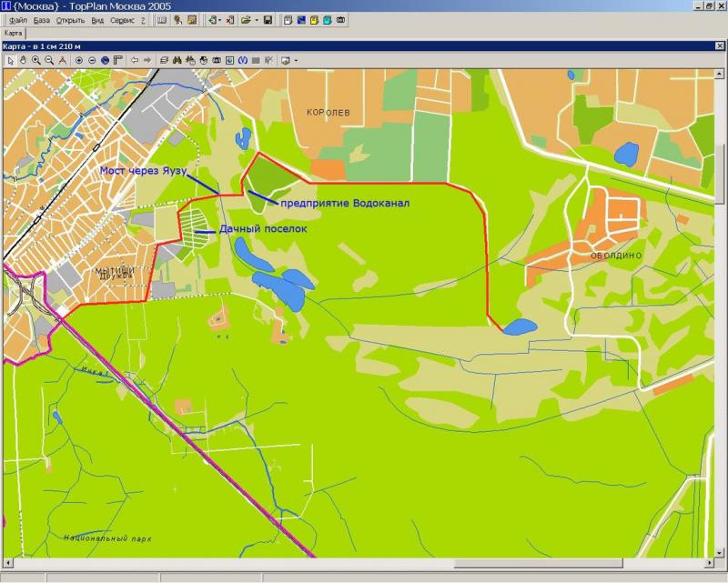Click the round minus zoom button
Viewport: 728px width, 583px height.
coord(92,60)
